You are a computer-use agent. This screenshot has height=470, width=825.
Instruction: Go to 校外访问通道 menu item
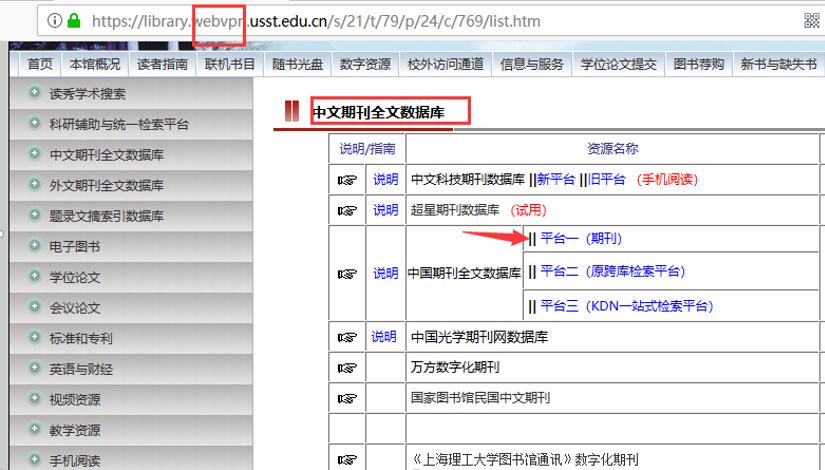click(x=445, y=64)
